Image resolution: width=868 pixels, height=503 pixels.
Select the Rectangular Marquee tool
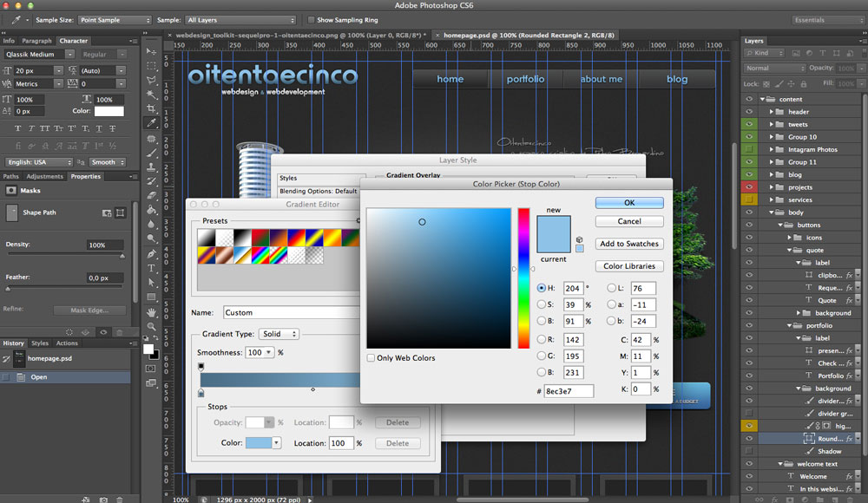151,66
